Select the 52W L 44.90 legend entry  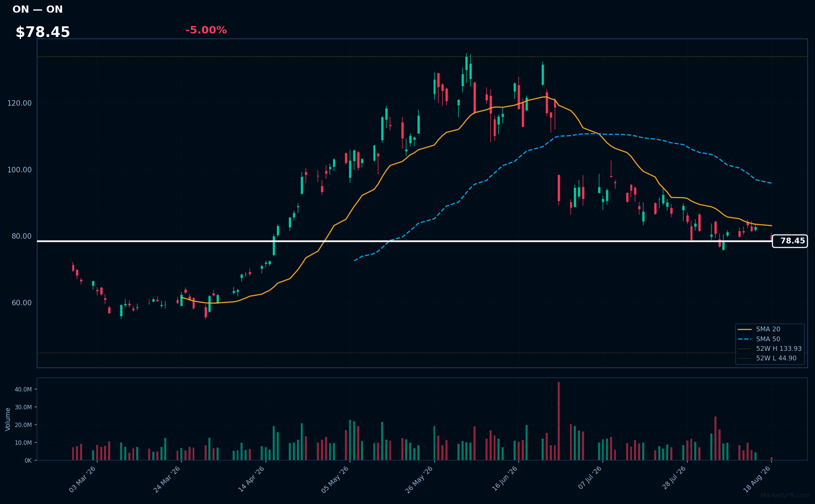point(767,358)
